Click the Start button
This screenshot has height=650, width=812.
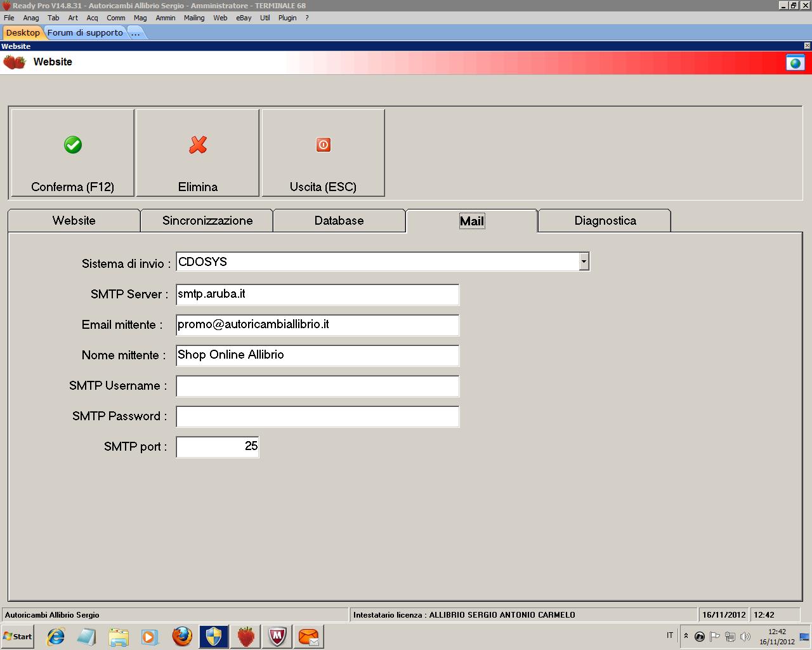click(17, 636)
